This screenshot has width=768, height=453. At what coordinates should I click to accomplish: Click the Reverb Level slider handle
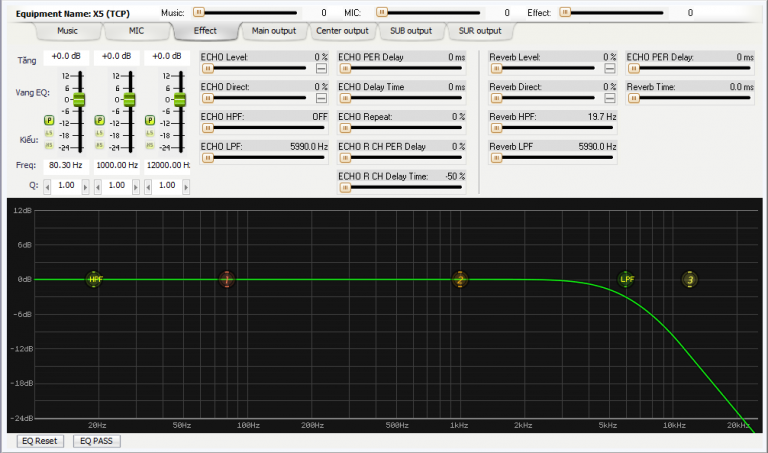[x=497, y=68]
